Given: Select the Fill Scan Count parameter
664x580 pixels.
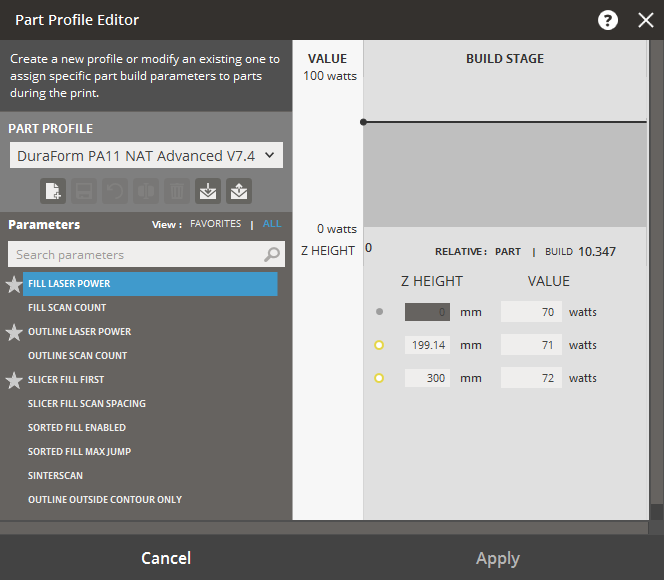Looking at the screenshot, I should pyautogui.click(x=67, y=308).
